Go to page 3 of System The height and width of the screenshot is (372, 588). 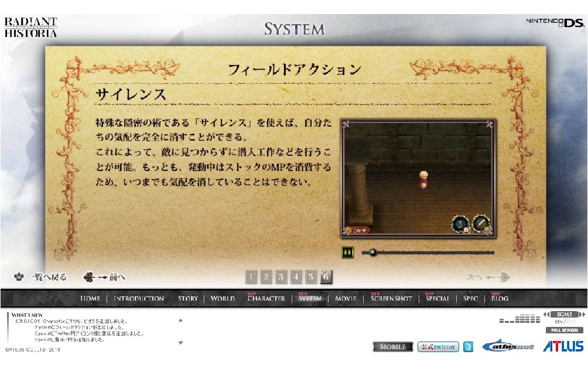coord(281,277)
